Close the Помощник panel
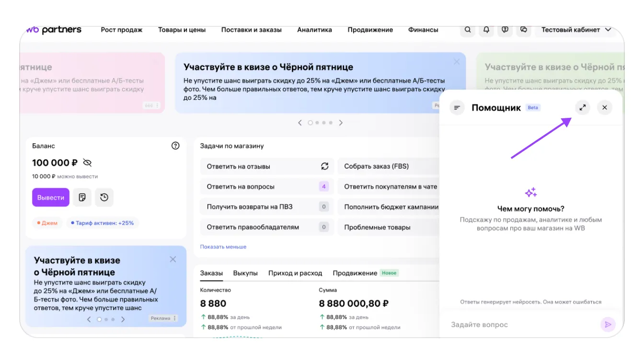This screenshot has width=644, height=364. click(x=605, y=108)
